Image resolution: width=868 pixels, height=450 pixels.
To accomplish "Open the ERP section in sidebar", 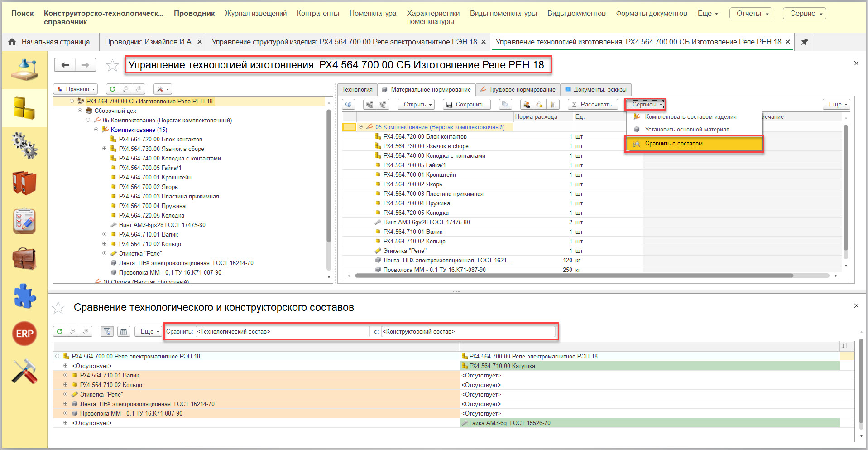I will click(x=24, y=334).
